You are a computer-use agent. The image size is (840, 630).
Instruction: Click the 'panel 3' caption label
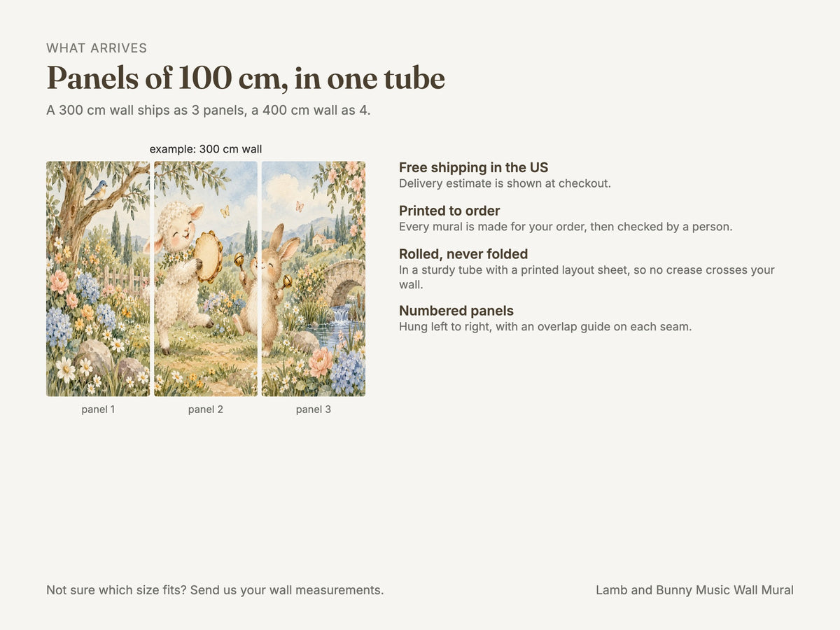(x=314, y=409)
